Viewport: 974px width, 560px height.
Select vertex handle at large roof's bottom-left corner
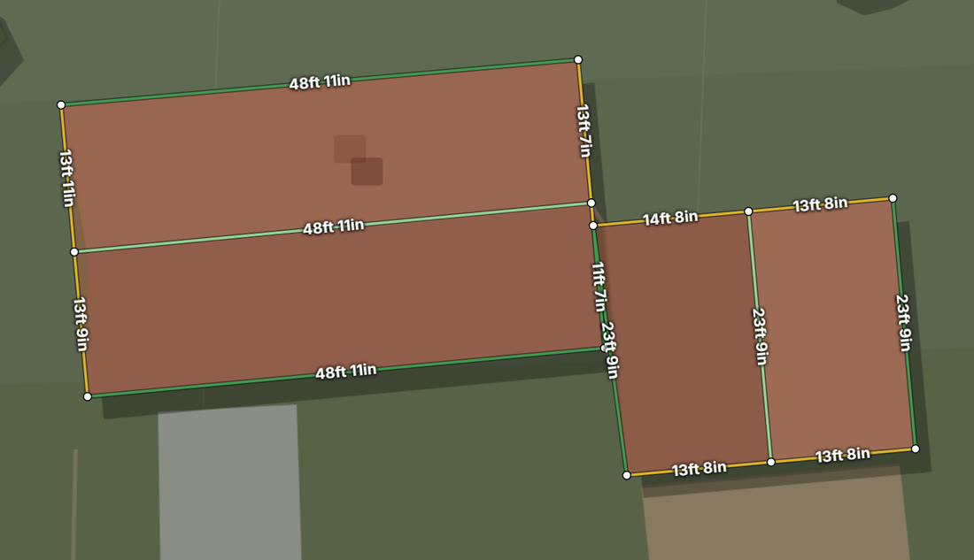(88, 396)
